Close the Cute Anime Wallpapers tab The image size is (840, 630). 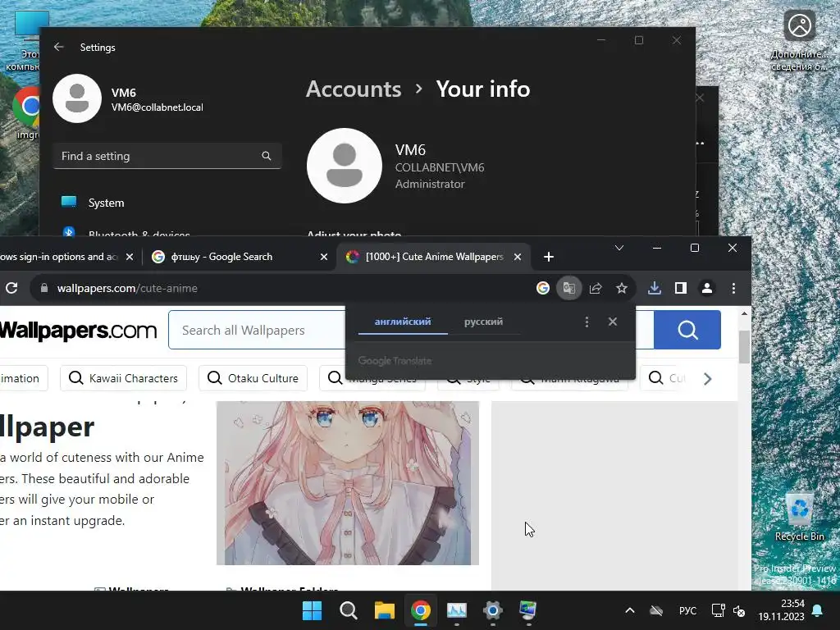(x=518, y=257)
